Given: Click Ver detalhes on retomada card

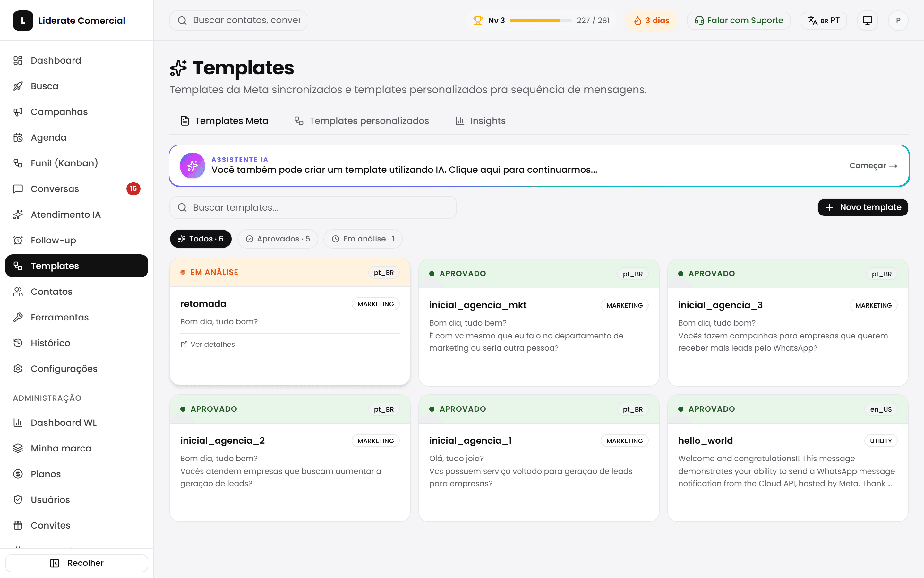Looking at the screenshot, I should click(x=208, y=345).
